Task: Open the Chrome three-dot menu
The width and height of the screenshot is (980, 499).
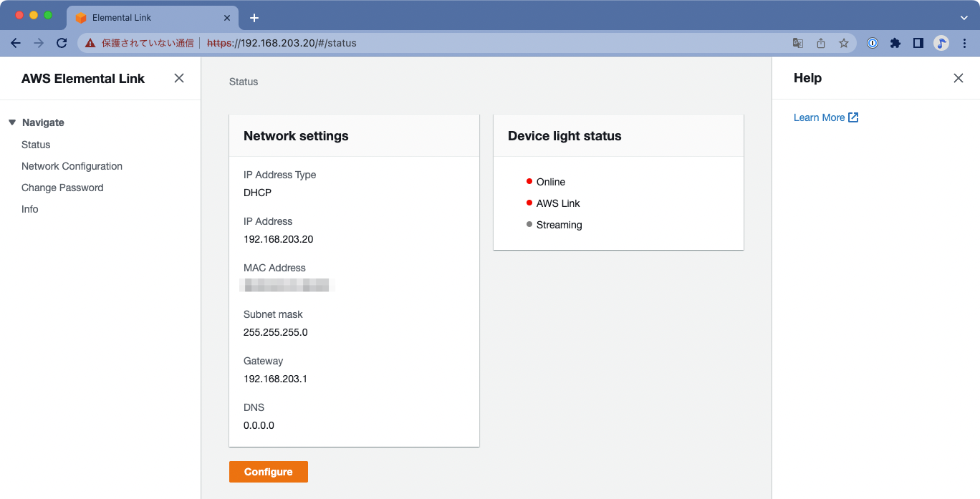Action: click(x=965, y=43)
